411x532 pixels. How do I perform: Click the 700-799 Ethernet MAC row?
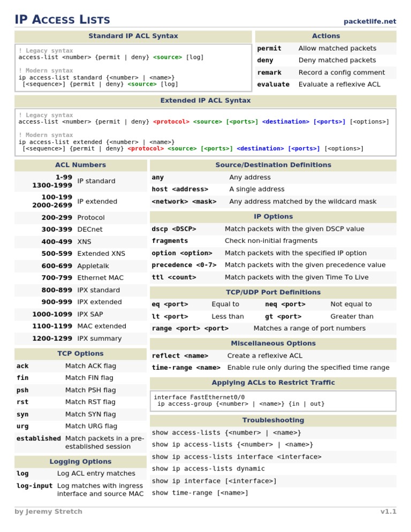click(80, 278)
